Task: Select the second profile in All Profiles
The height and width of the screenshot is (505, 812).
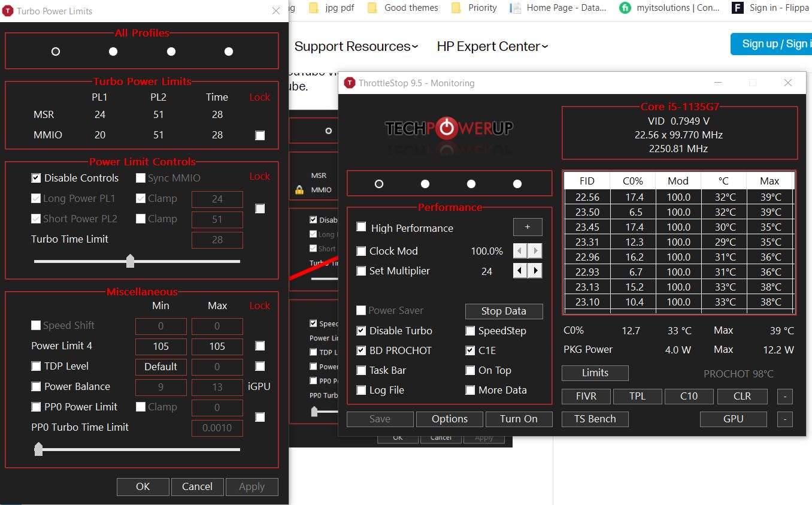Action: coord(113,52)
